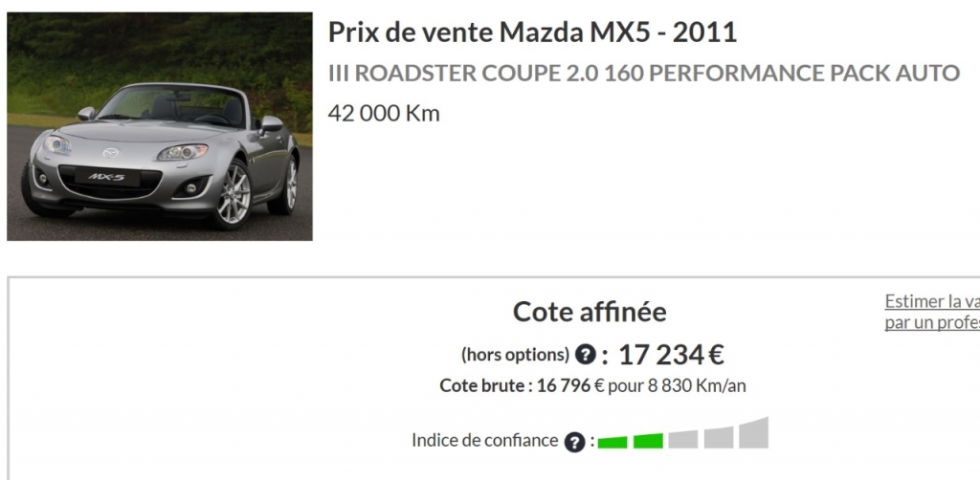This screenshot has height=480, width=980.
Task: Click the "Cote brute :" label
Action: 486,385
